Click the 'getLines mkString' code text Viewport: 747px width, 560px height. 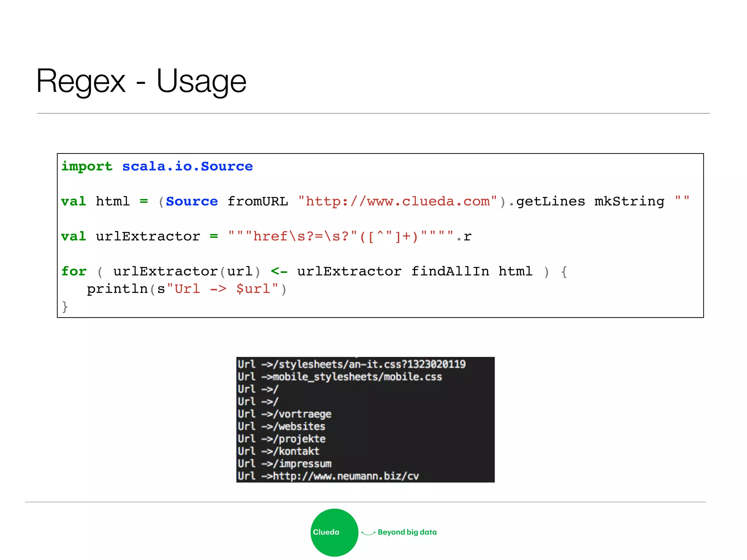(590, 201)
